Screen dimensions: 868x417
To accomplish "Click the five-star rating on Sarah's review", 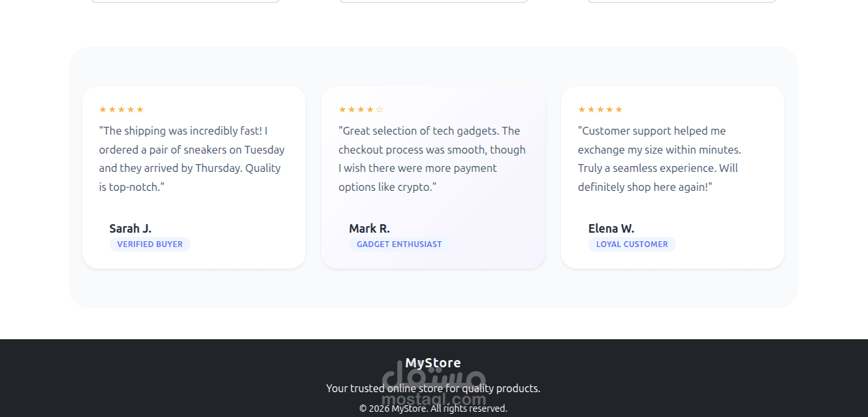I will click(121, 109).
